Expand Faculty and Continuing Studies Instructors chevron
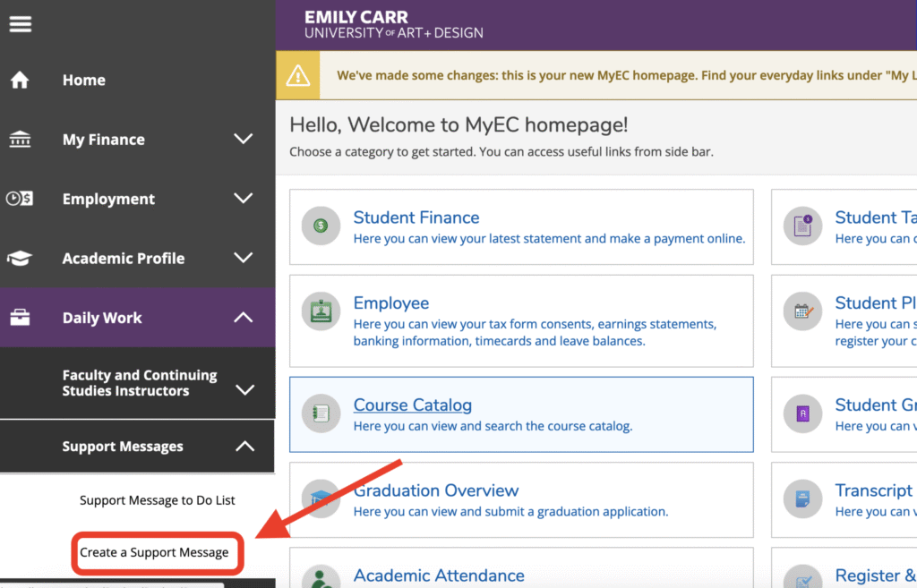This screenshot has width=917, height=588. [244, 389]
